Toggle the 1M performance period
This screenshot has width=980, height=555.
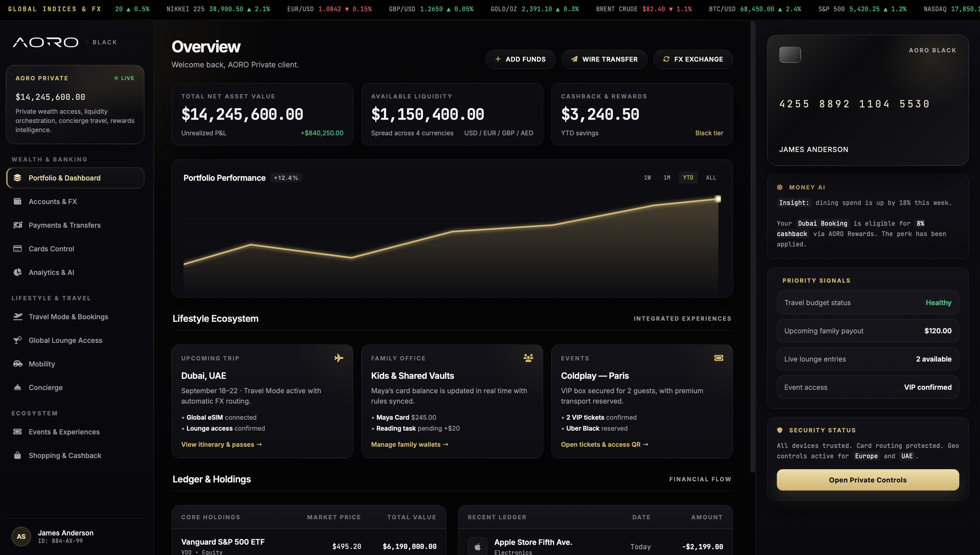pos(667,177)
